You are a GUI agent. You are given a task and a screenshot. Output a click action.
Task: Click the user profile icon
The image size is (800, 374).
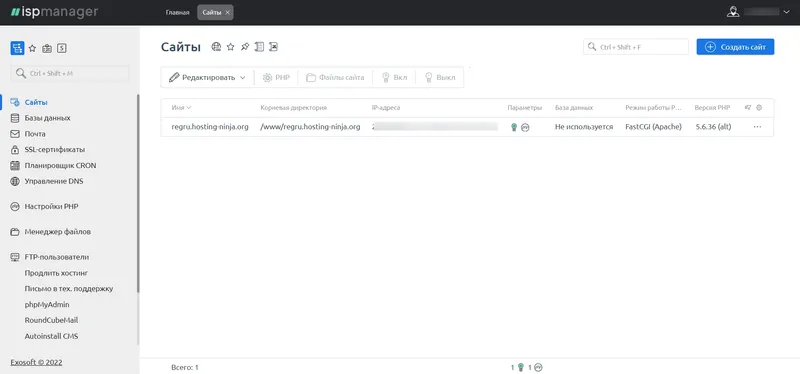tap(733, 12)
